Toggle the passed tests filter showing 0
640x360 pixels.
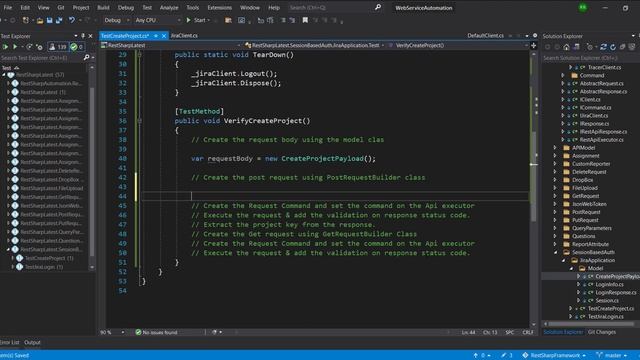[x=77, y=47]
